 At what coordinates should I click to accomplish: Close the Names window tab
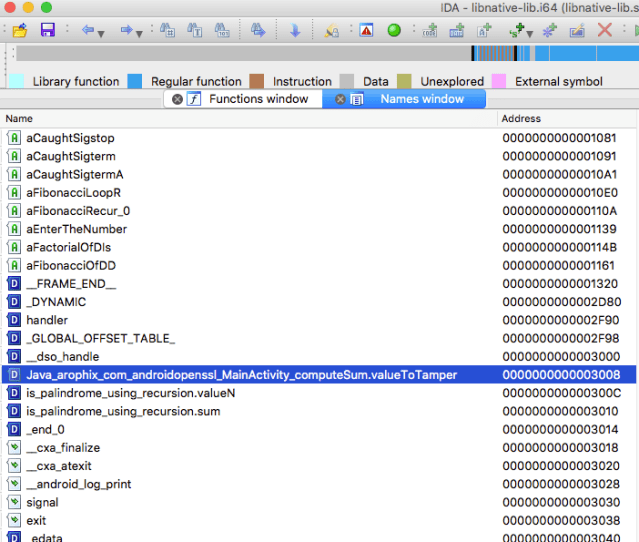pyautogui.click(x=341, y=99)
